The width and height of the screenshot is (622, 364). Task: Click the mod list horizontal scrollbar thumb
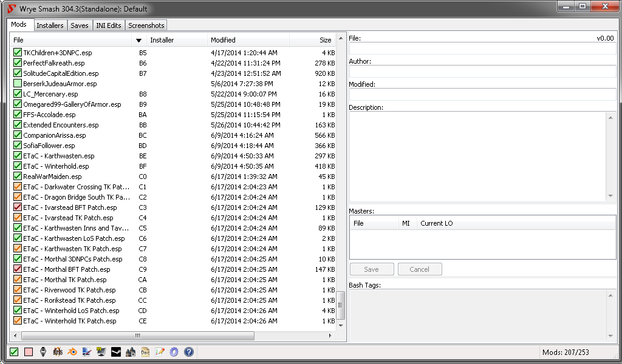pos(138,335)
